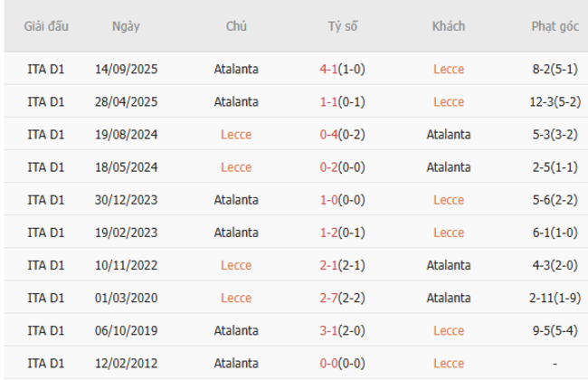This screenshot has height=380, width=588.
Task: Click Atalanta home team on 28/04/2025
Action: [236, 101]
